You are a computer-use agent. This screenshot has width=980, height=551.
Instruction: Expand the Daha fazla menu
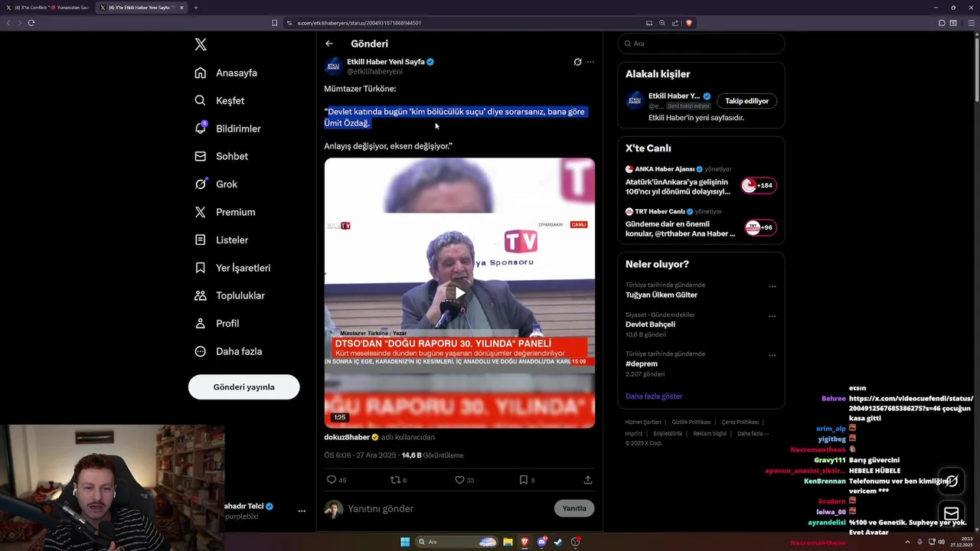(x=228, y=351)
